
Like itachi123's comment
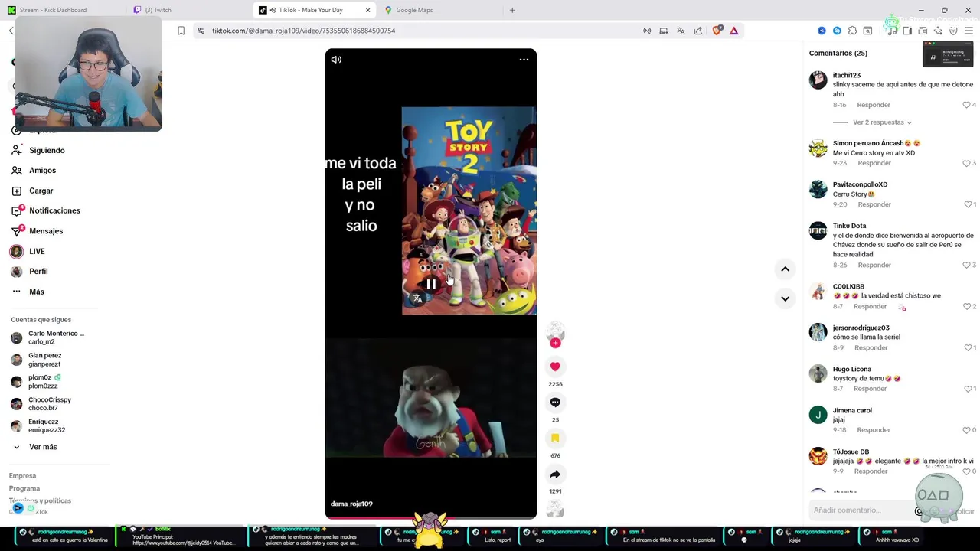tap(966, 105)
